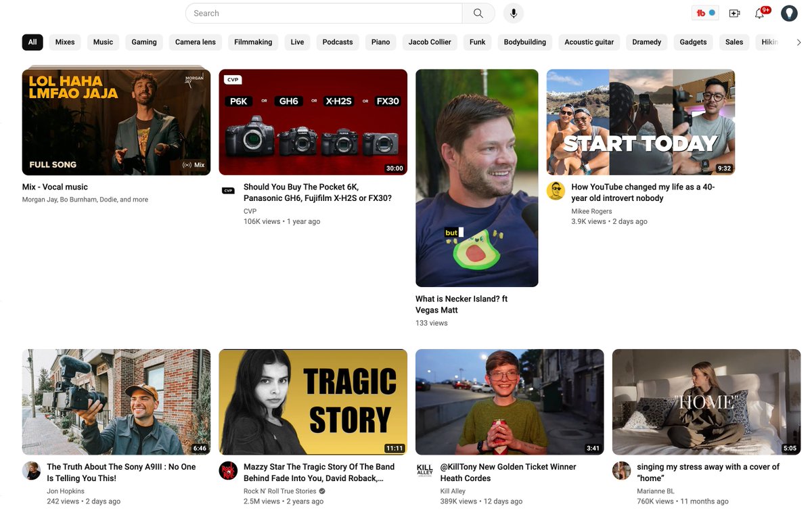Visit Mikee Rogers channel name link
The width and height of the screenshot is (812, 519).
[x=591, y=211]
